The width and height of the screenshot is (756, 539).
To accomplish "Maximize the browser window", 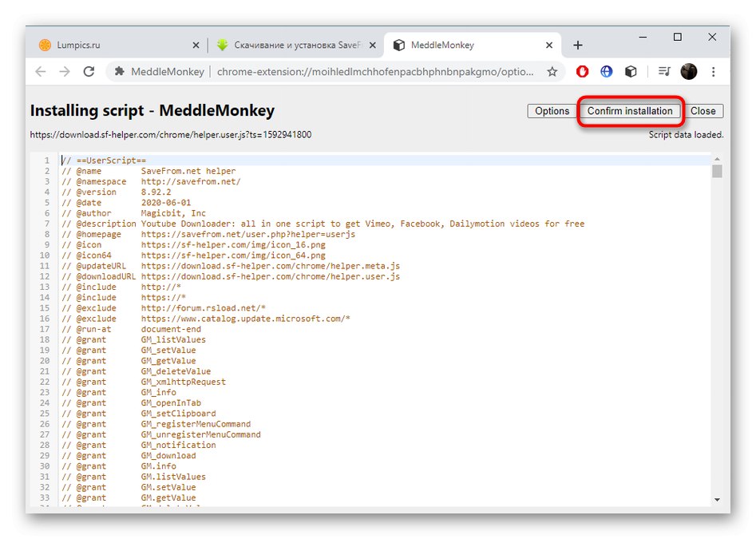I will 678,37.
